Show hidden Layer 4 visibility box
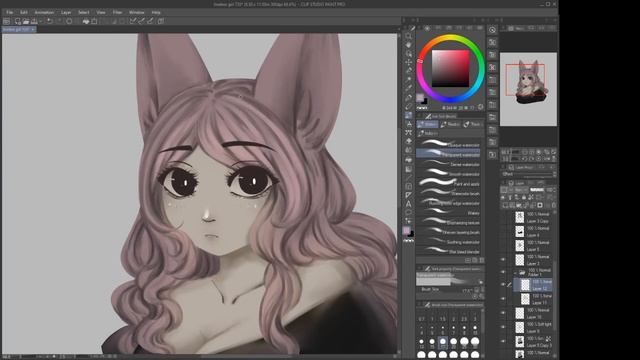 tap(503, 231)
